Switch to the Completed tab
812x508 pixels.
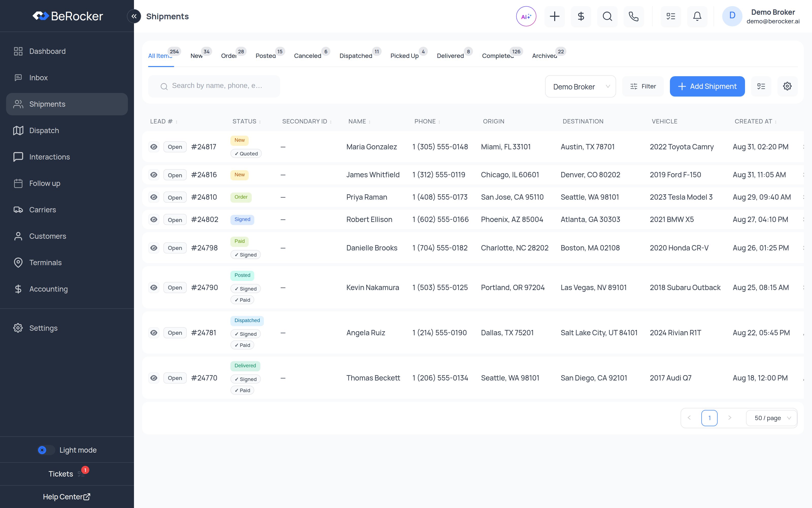pos(498,56)
